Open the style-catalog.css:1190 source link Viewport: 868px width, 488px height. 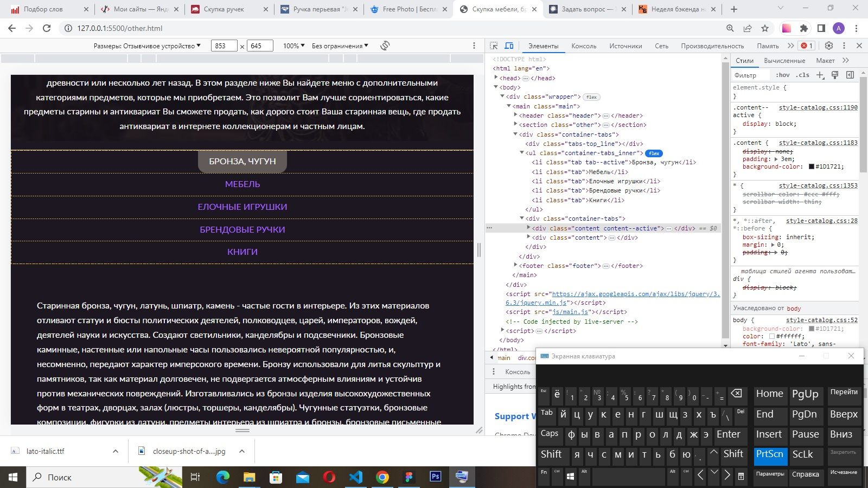(x=818, y=107)
